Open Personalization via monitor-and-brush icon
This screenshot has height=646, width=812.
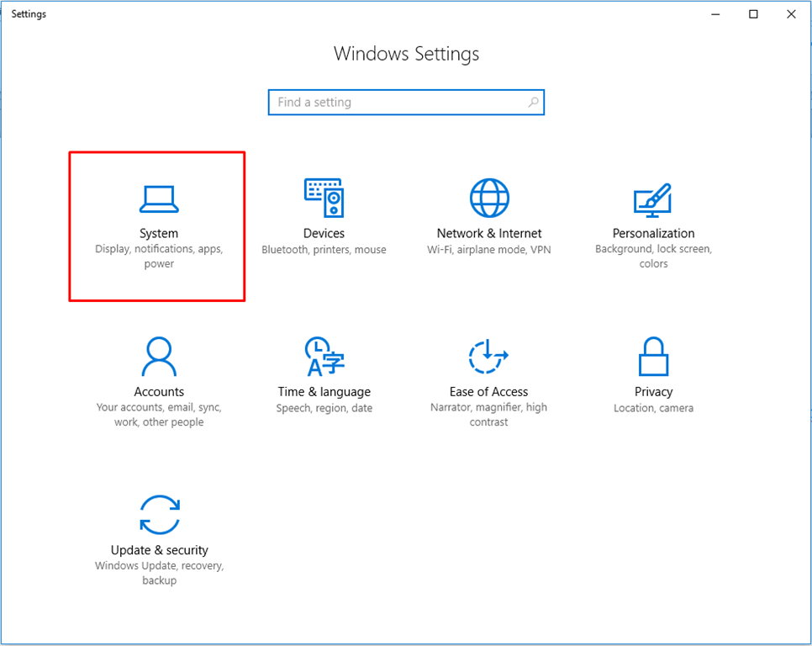coord(653,199)
